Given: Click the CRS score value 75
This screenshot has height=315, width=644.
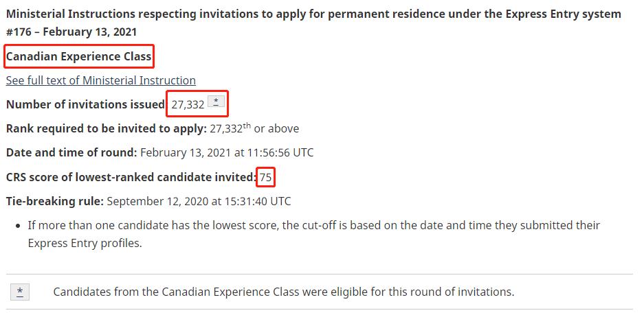Looking at the screenshot, I should (x=266, y=177).
